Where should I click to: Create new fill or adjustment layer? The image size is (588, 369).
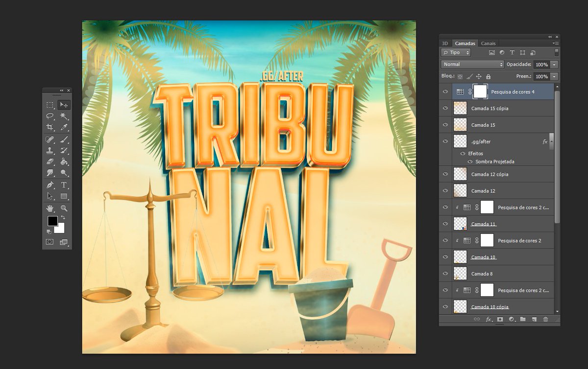(512, 319)
